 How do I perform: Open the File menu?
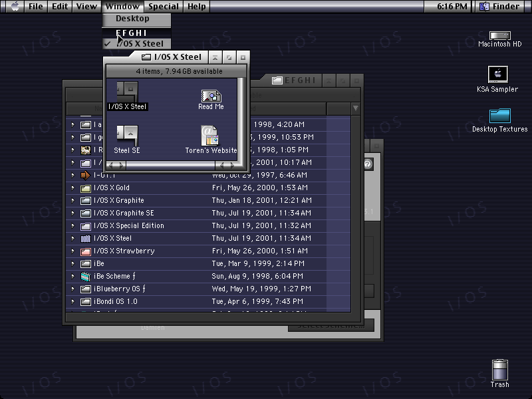[x=36, y=7]
